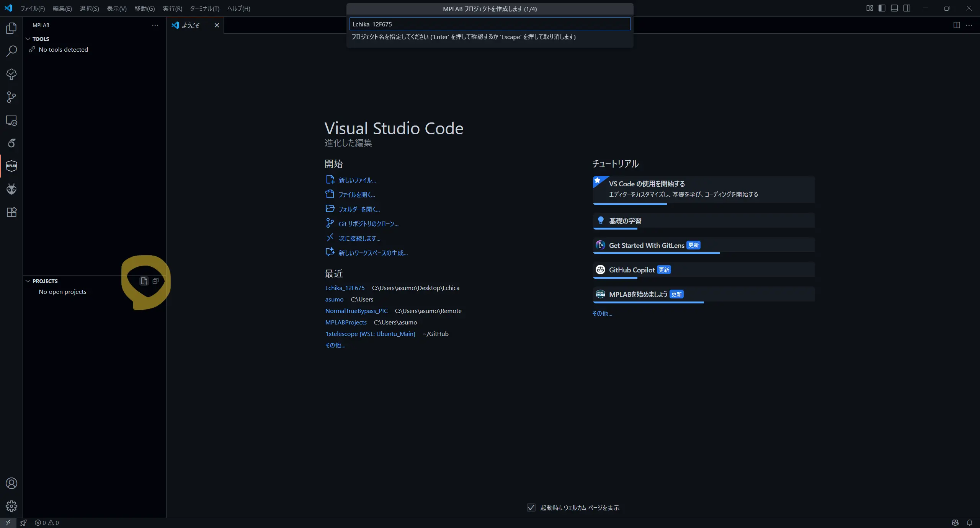Open recent project NormalTrueBypass_PIC

[x=356, y=311]
